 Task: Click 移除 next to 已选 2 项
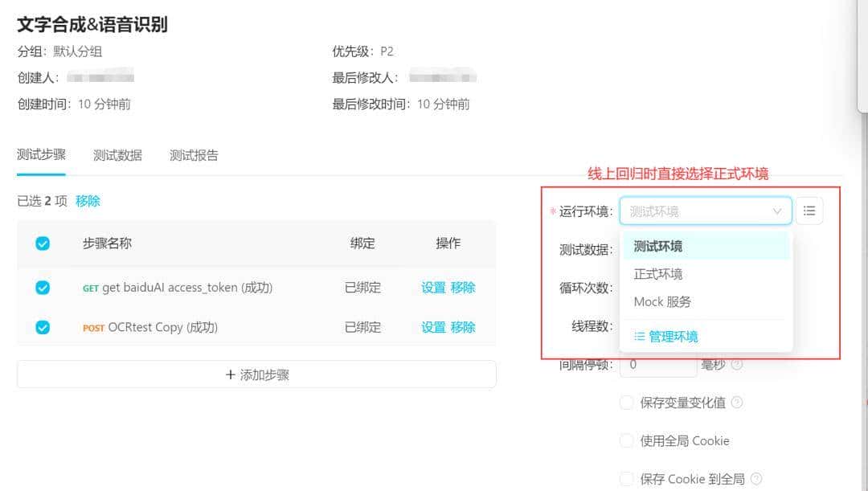click(87, 200)
